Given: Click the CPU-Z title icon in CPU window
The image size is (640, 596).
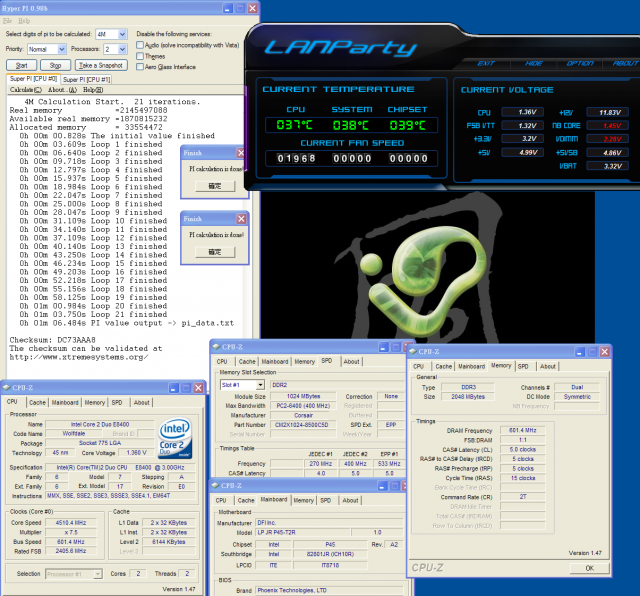Looking at the screenshot, I should [x=6, y=387].
